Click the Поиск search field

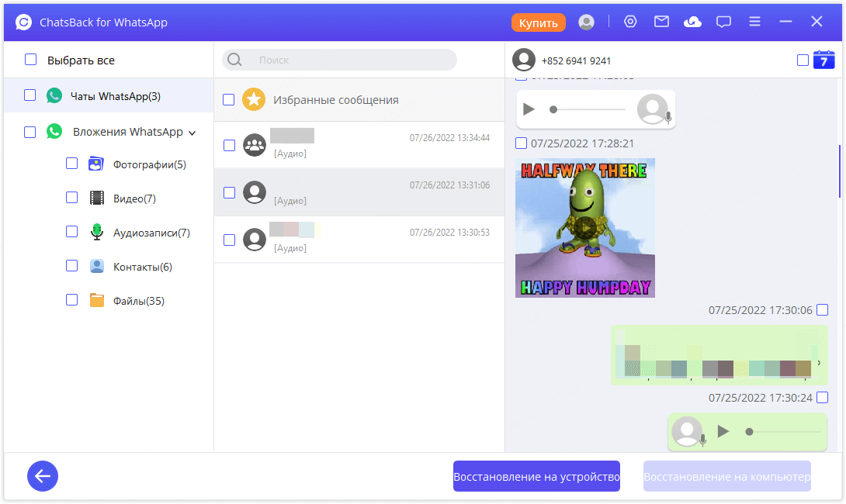tap(349, 60)
